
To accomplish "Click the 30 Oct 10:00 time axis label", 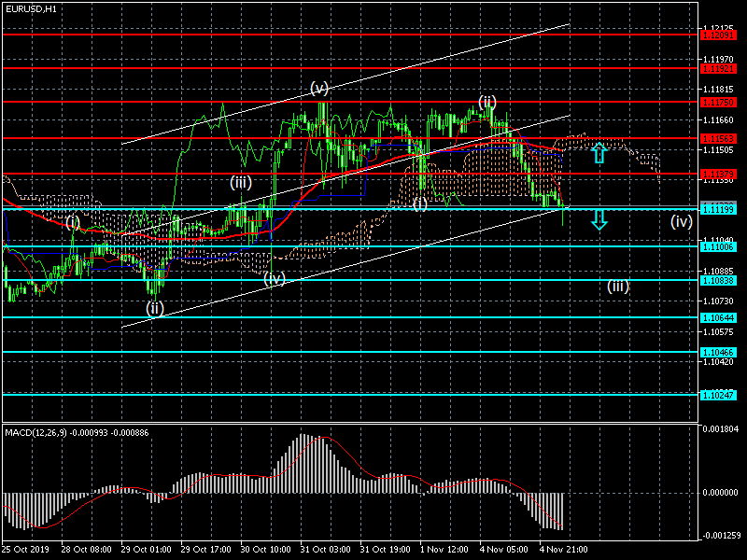I will pyautogui.click(x=266, y=549).
